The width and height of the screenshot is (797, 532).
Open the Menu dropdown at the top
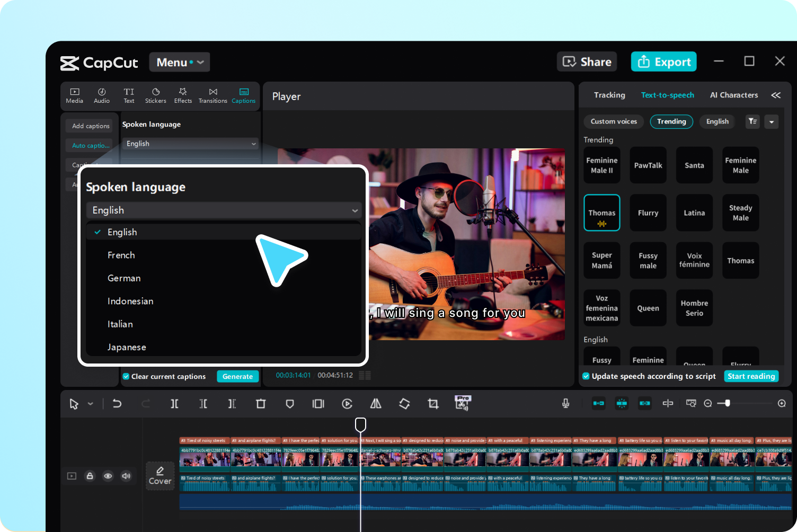(x=179, y=61)
